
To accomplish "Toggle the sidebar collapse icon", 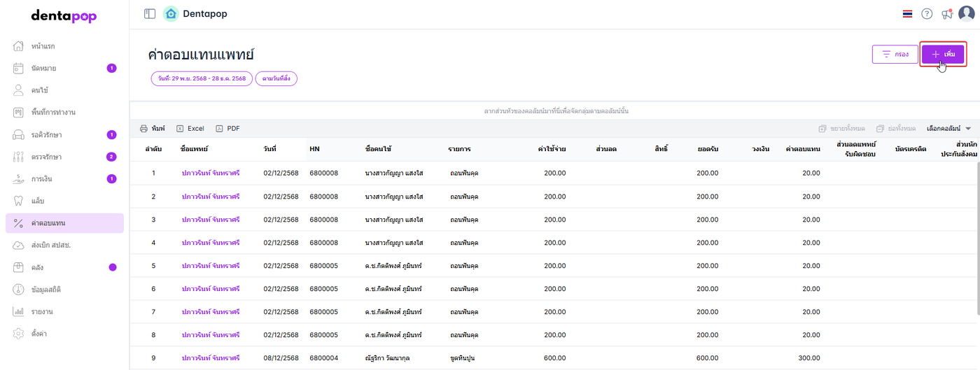I will pos(149,14).
